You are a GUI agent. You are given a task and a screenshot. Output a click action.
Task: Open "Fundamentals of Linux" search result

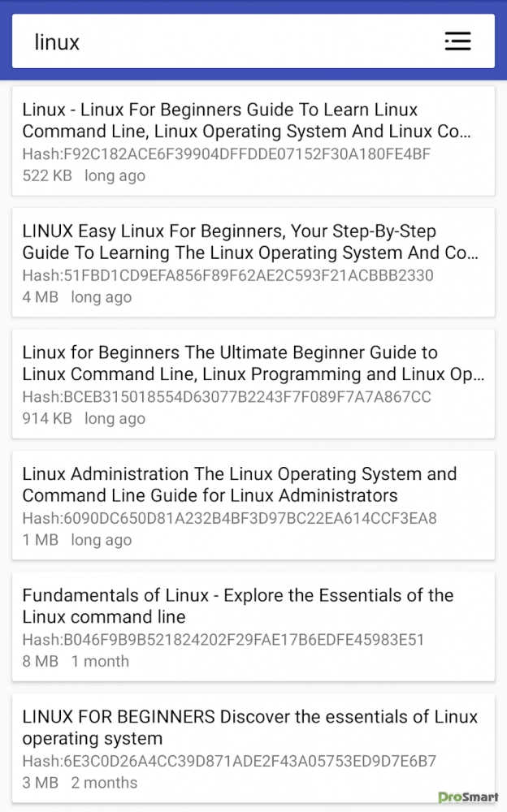click(x=238, y=606)
